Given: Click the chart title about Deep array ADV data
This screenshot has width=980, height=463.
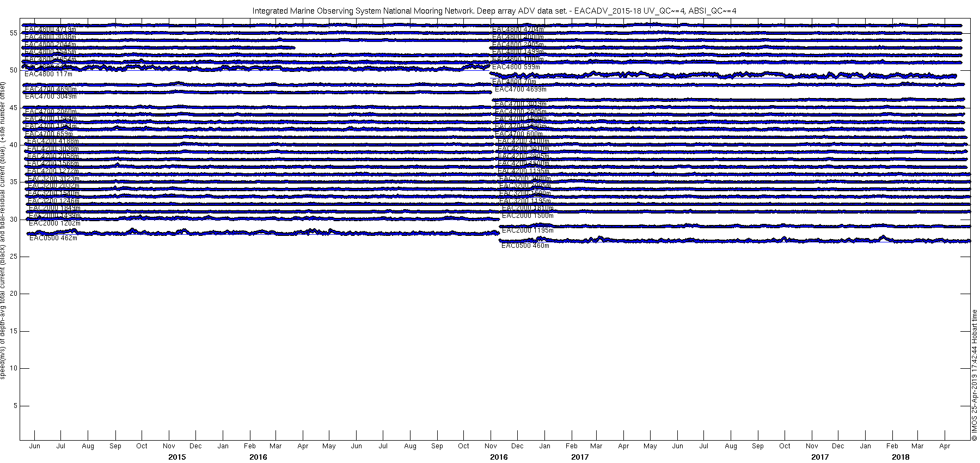Looking at the screenshot, I should pyautogui.click(x=494, y=11).
